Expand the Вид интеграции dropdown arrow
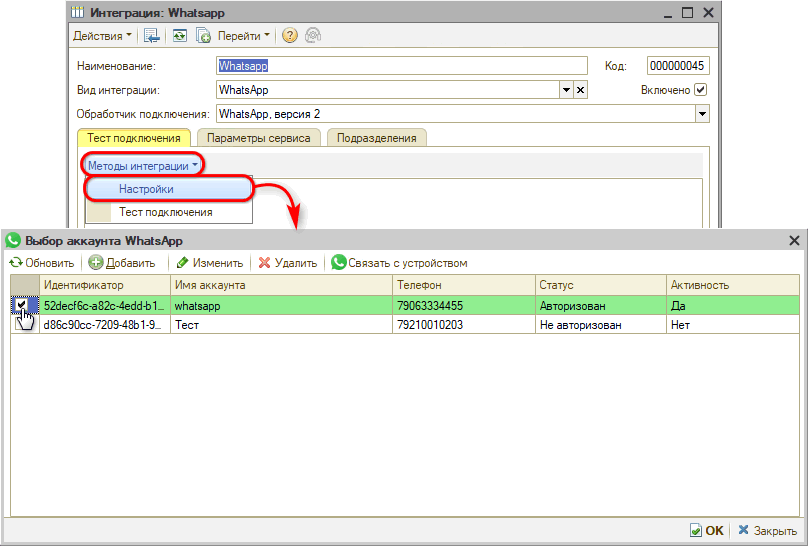Viewport: 808px width, 546px height. (x=566, y=90)
